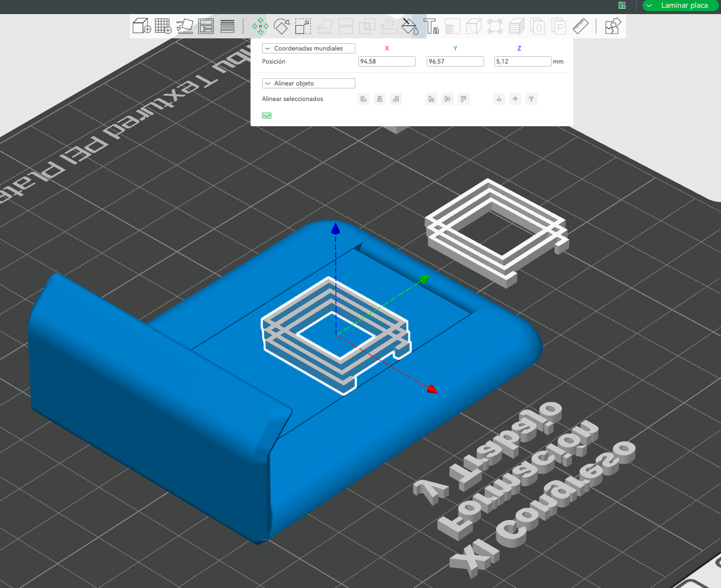Grab the red X-axis gizmo arrow
The width and height of the screenshot is (721, 588).
(432, 388)
